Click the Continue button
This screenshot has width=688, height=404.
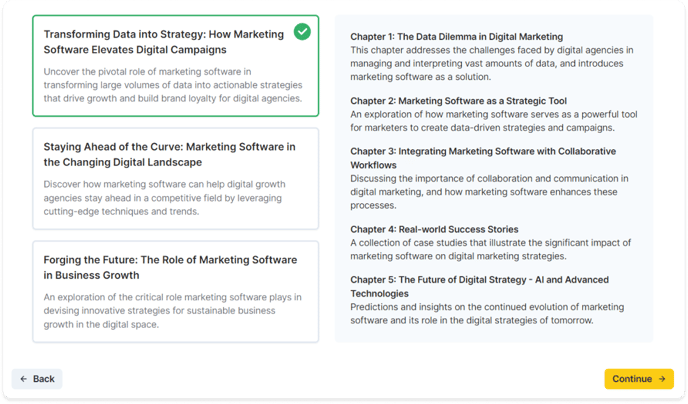639,379
